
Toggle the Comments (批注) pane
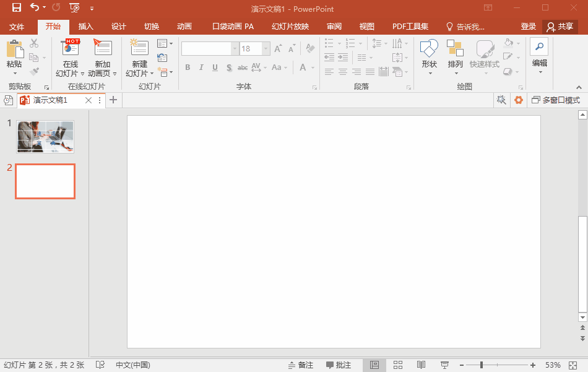pos(339,365)
